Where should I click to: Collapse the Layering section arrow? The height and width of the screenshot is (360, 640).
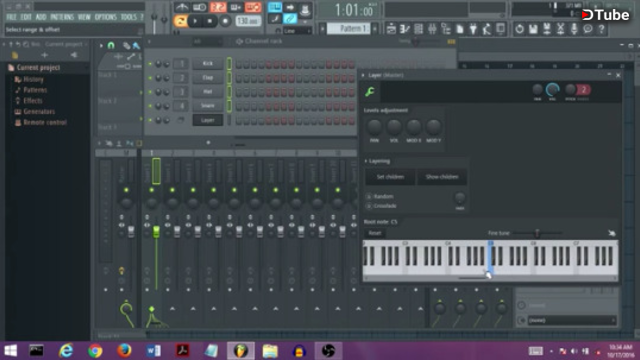coord(366,161)
